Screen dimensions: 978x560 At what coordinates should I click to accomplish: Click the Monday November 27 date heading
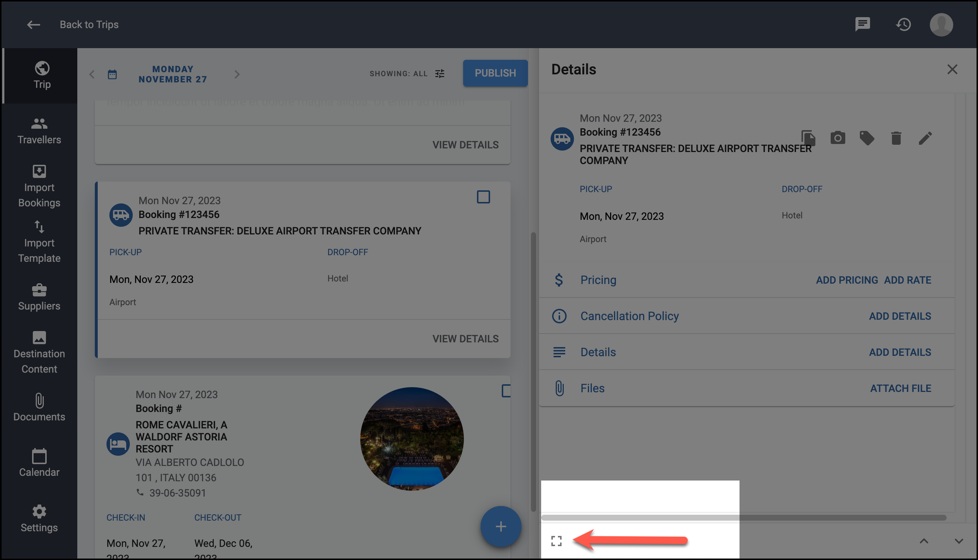pos(173,74)
